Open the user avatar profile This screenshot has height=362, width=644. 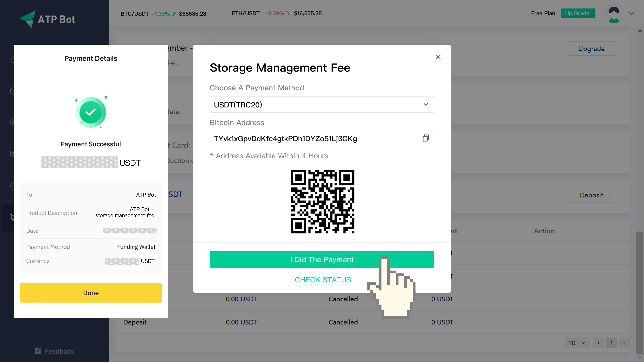tap(614, 15)
